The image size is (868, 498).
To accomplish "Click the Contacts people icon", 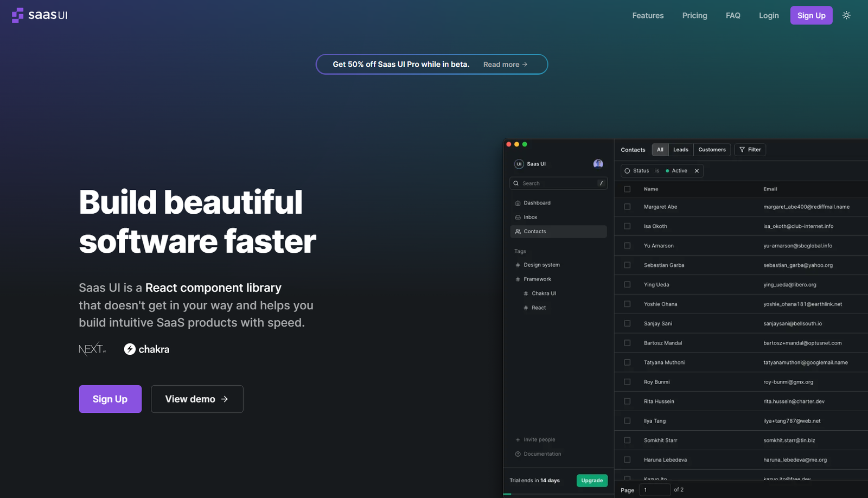I will pos(518,232).
